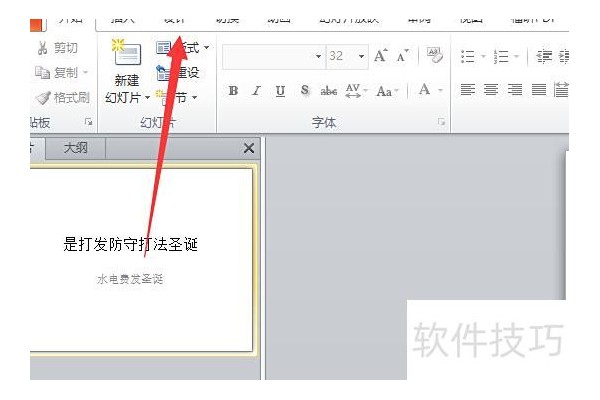Image resolution: width=600 pixels, height=400 pixels.
Task: Open the clipboard group dialog launcher
Action: (x=89, y=122)
